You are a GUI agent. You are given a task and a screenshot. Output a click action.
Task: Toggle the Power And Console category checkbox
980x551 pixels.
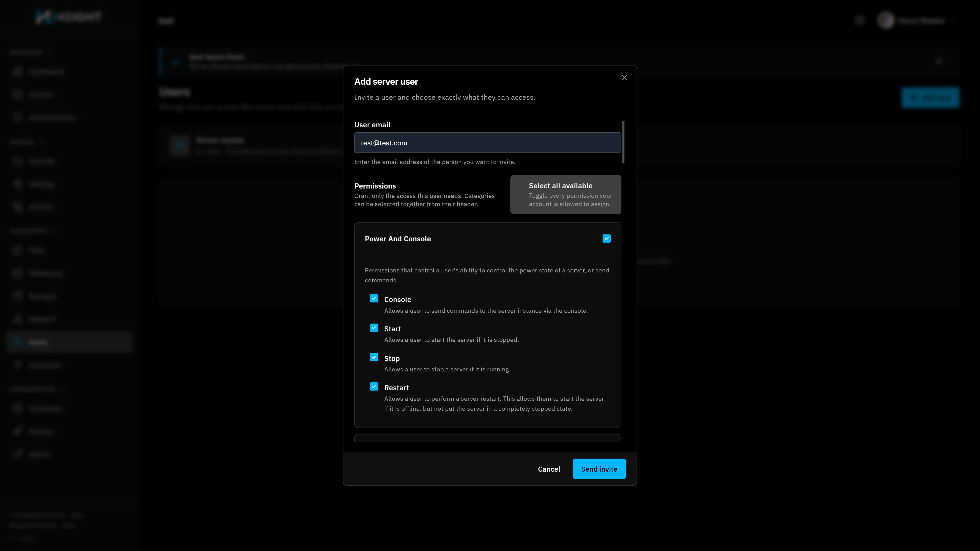pos(606,239)
